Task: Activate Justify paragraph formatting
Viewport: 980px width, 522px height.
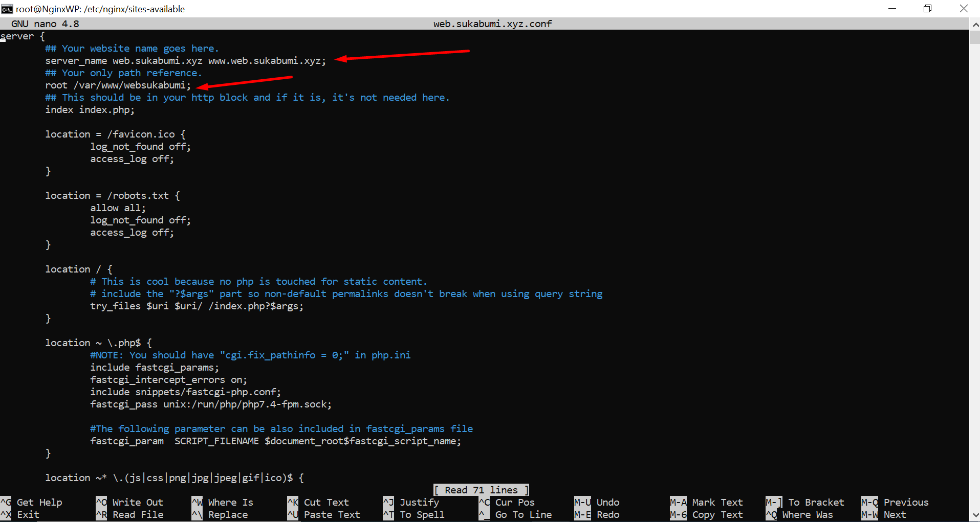Action: tap(419, 502)
